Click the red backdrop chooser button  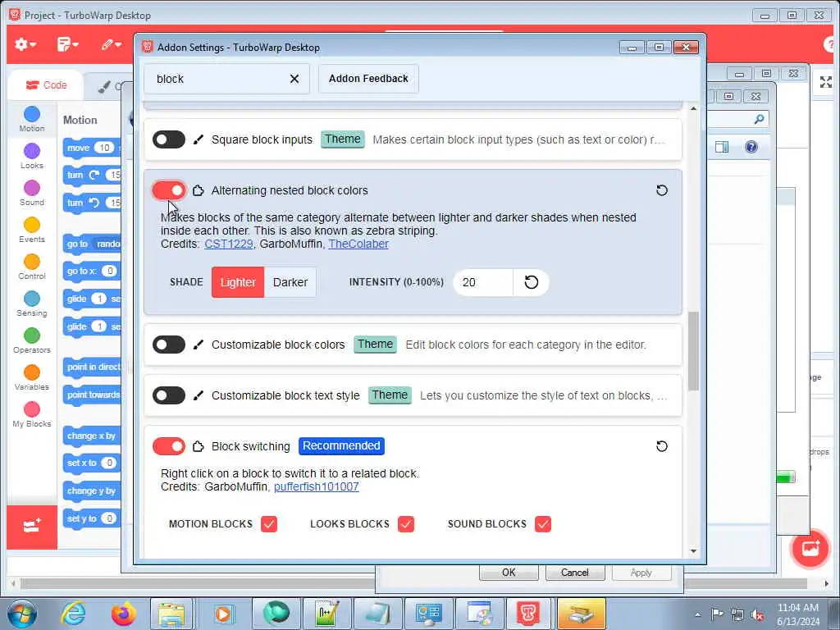[810, 548]
